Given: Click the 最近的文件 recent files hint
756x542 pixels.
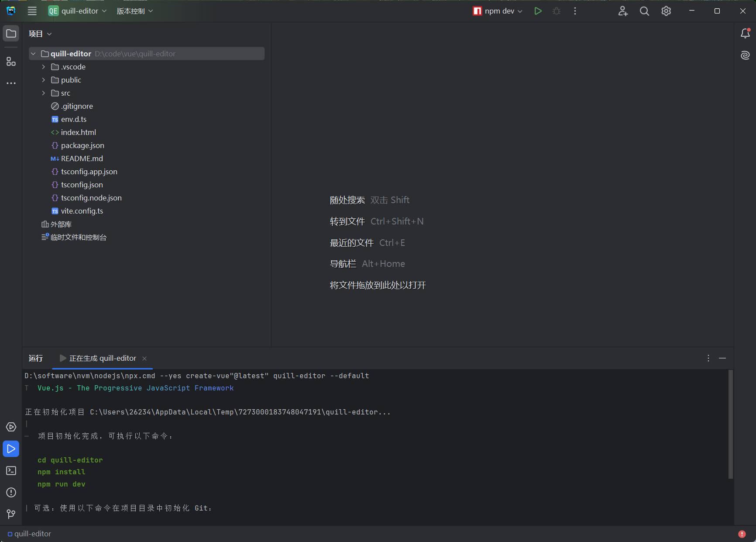Looking at the screenshot, I should 352,243.
